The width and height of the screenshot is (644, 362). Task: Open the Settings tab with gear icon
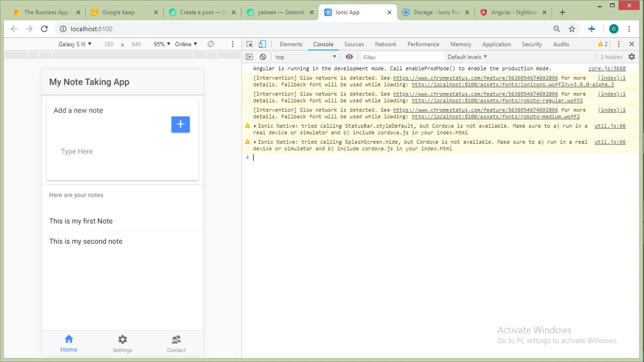pyautogui.click(x=122, y=344)
